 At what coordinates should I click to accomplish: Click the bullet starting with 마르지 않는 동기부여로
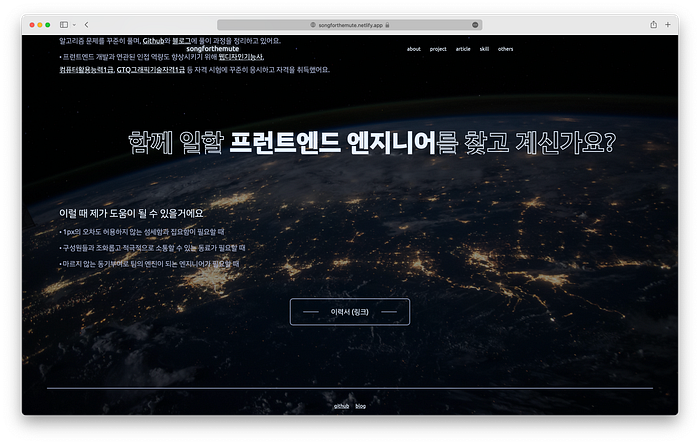[x=149, y=264]
